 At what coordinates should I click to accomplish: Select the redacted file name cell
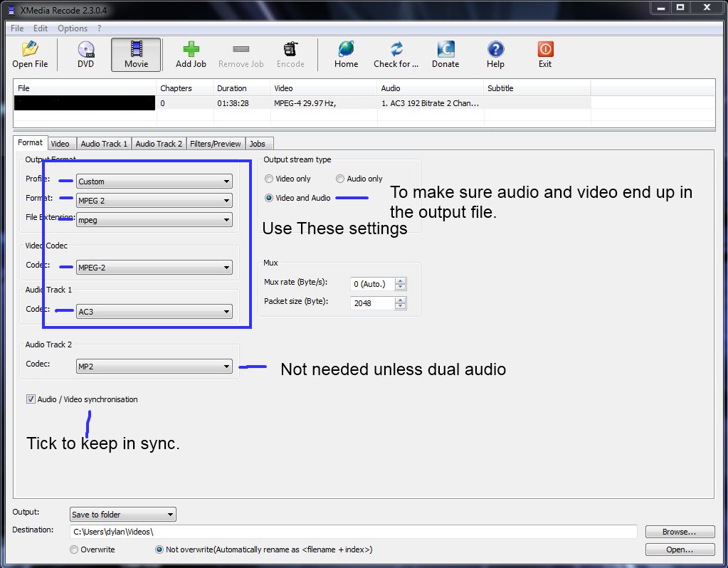pos(85,103)
